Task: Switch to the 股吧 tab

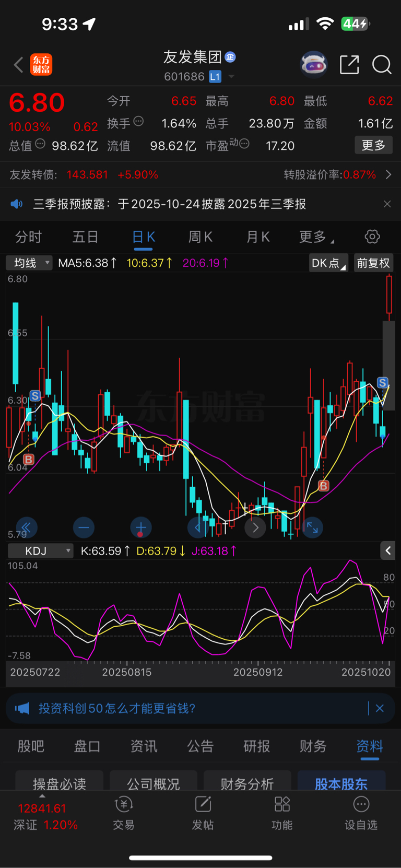Action: coord(31,746)
